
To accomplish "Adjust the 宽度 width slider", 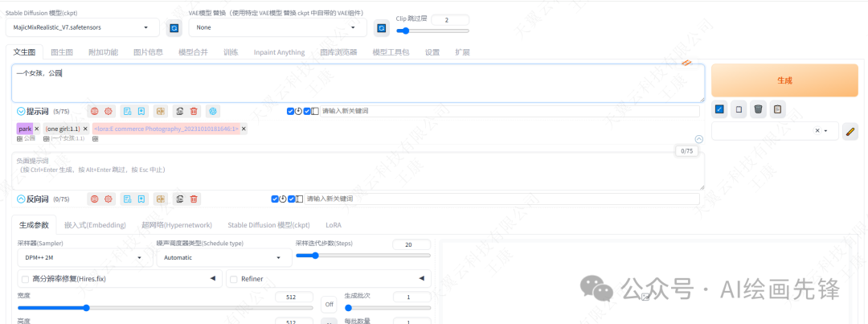I will [x=165, y=308].
